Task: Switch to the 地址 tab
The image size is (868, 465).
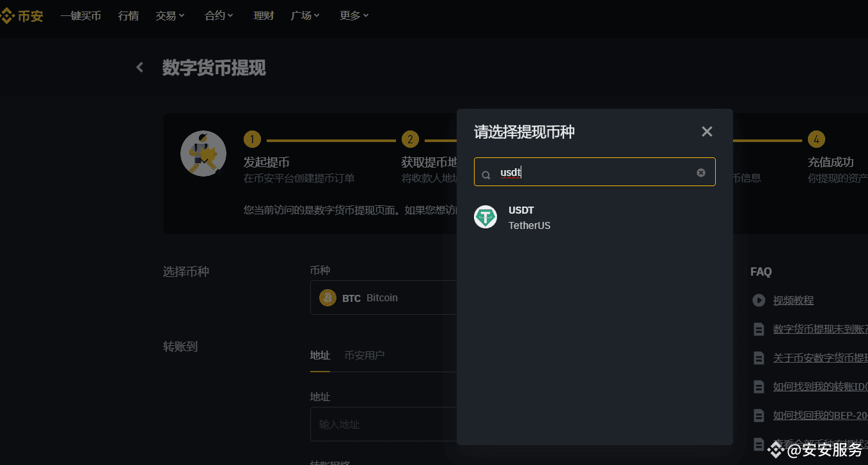Action: [x=320, y=356]
